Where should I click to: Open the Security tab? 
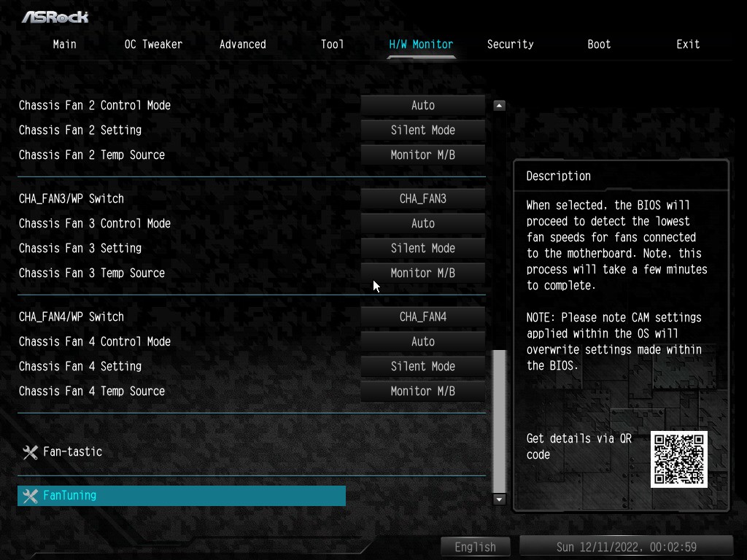pyautogui.click(x=510, y=44)
